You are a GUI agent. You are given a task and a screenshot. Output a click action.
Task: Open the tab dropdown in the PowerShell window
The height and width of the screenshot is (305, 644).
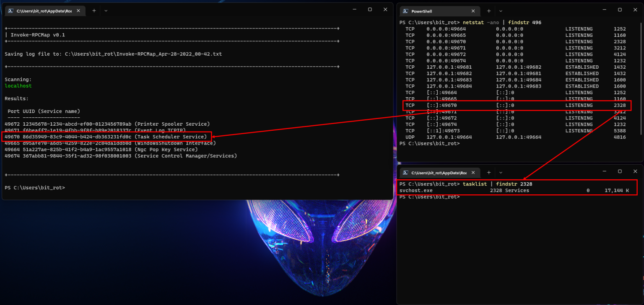[501, 11]
